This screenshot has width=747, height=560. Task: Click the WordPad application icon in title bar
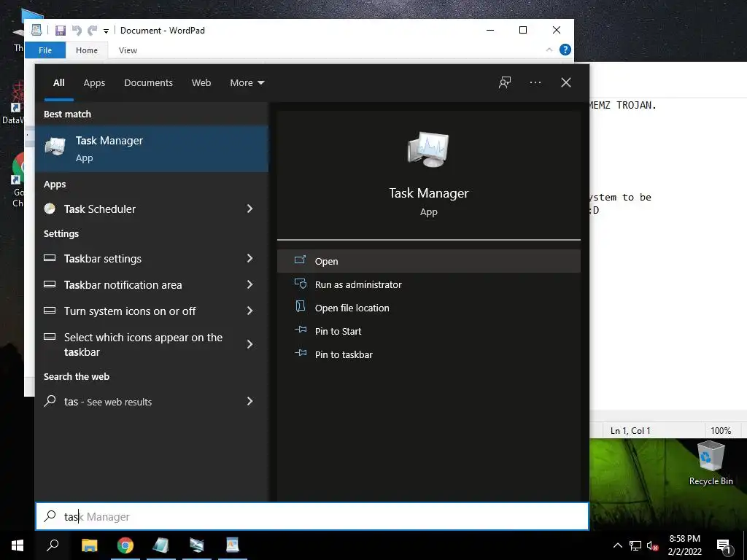point(36,30)
